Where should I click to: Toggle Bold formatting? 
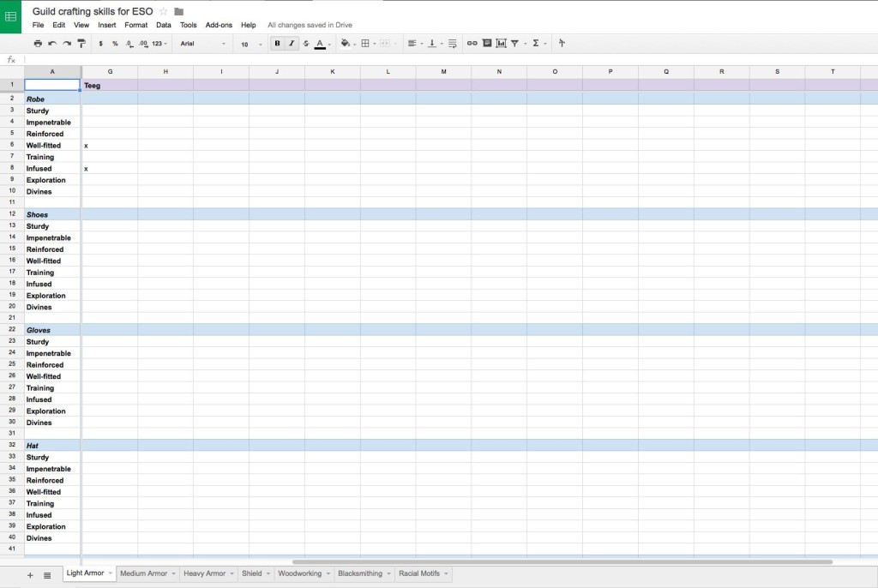(x=277, y=44)
